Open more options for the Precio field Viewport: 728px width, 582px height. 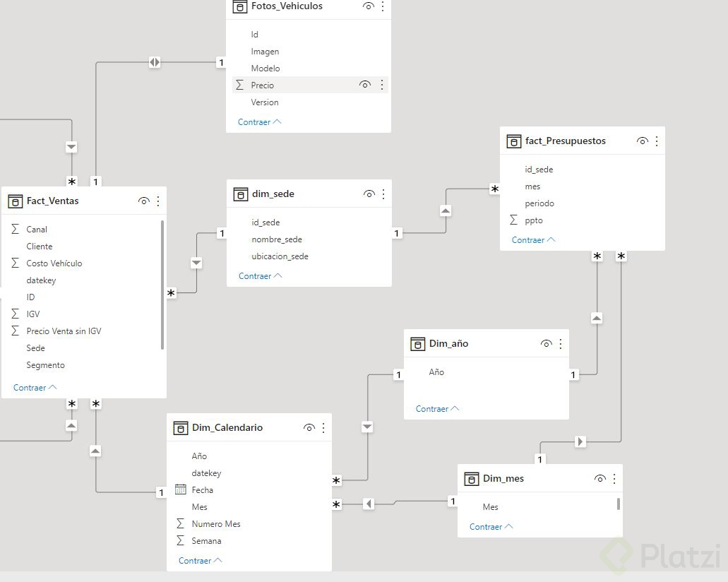[382, 85]
